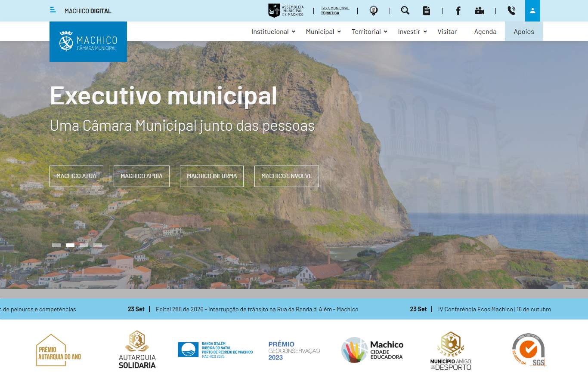Click the SGS certification badge

529,350
